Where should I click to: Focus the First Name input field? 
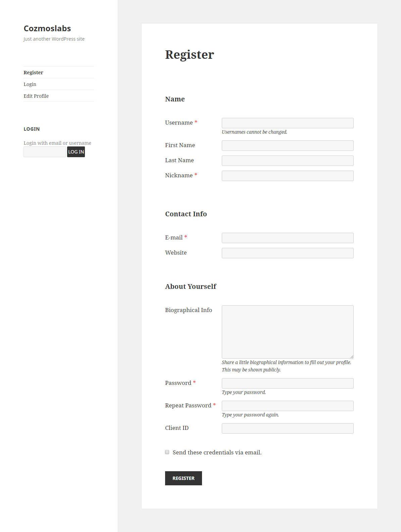(288, 145)
